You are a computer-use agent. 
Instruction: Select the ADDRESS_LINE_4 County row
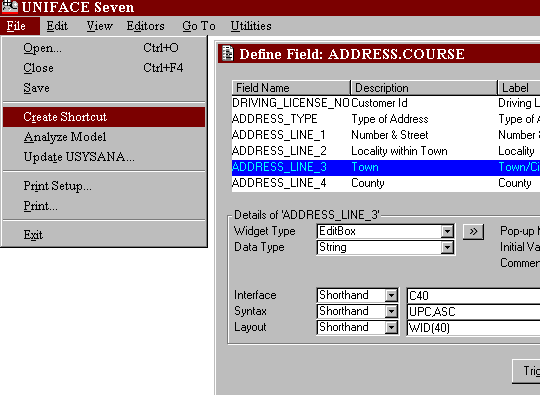[x=386, y=183]
